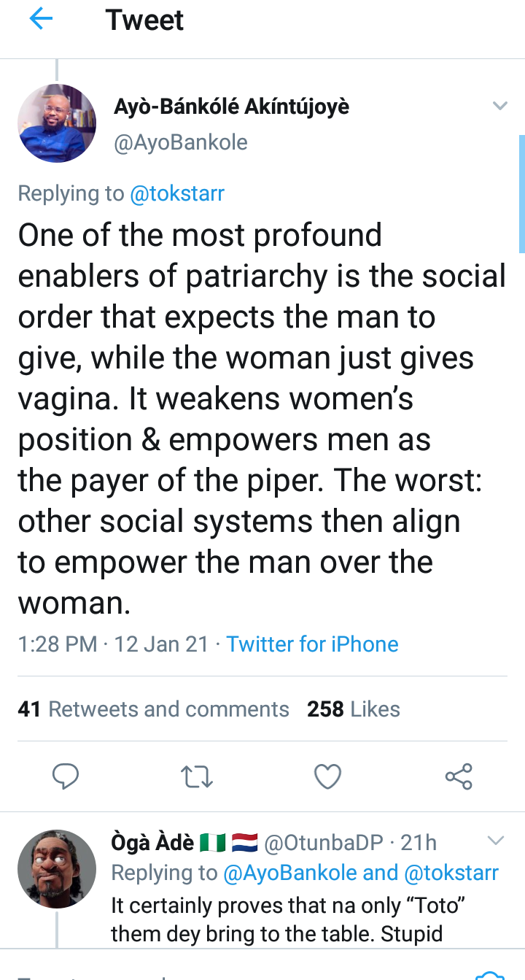
Task: Click the blue scrollbar on right edge
Action: coord(521,193)
